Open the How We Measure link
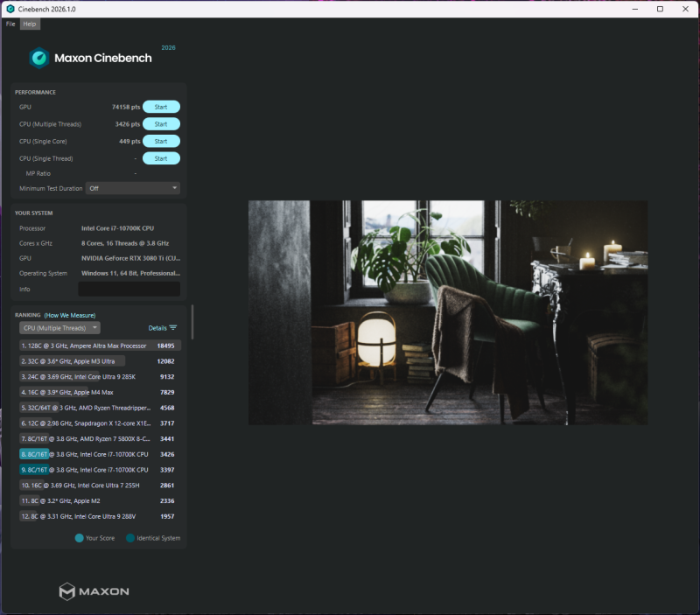 [70, 315]
